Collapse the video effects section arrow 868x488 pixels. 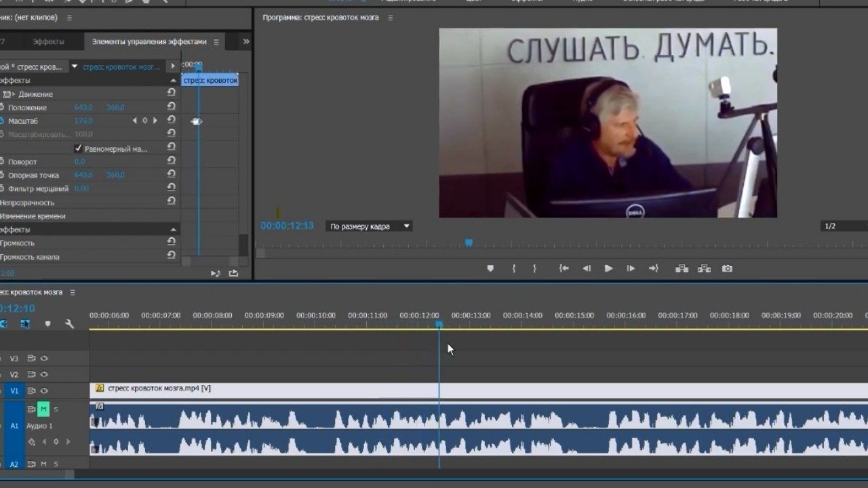[174, 81]
